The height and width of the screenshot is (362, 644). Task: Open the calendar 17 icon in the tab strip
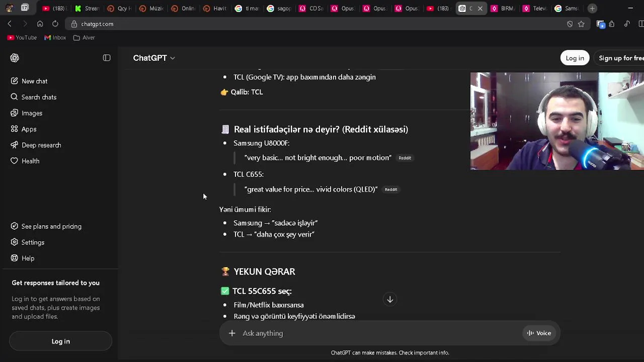[25, 8]
